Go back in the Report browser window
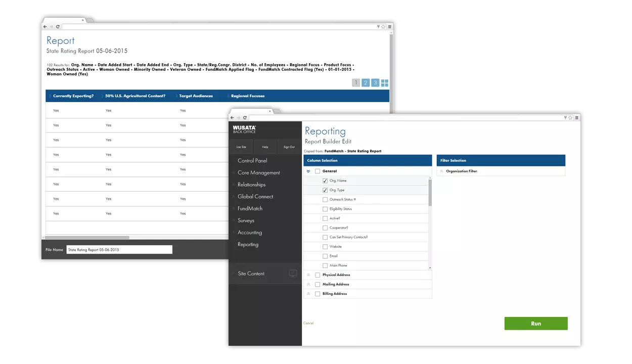This screenshot has width=632, height=364. pos(45,27)
